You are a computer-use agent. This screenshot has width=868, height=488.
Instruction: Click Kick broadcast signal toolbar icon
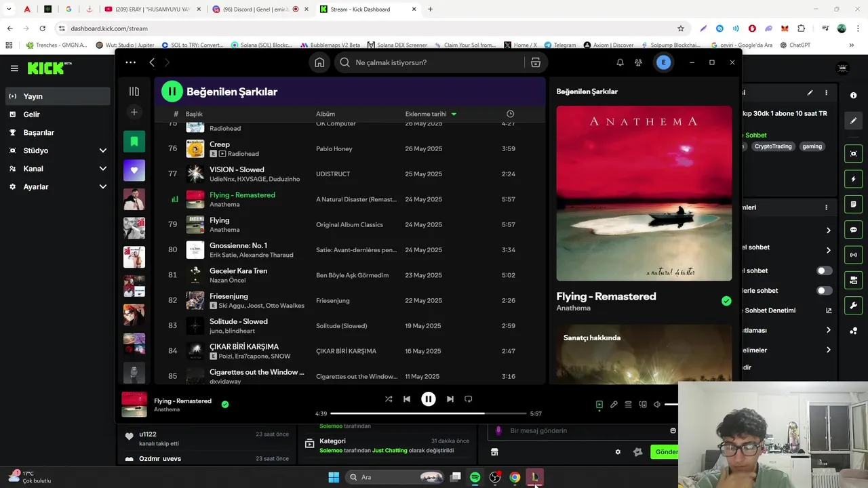point(854,255)
